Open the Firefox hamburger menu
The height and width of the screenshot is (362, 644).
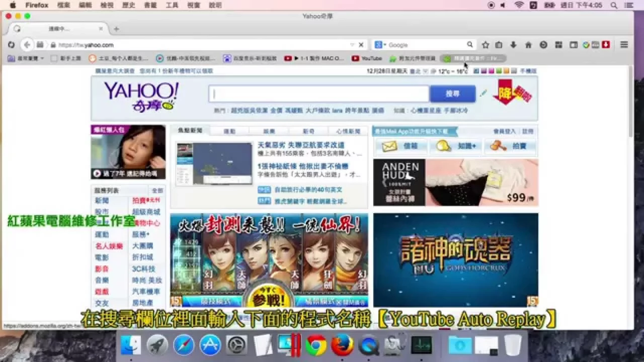click(x=624, y=45)
